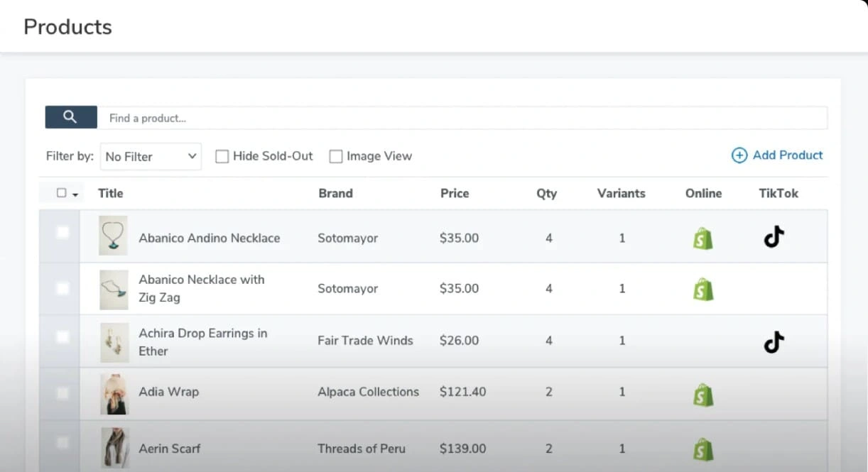868x472 pixels.
Task: Click Shopify icon for Aerin Scarf
Action: pyautogui.click(x=703, y=449)
